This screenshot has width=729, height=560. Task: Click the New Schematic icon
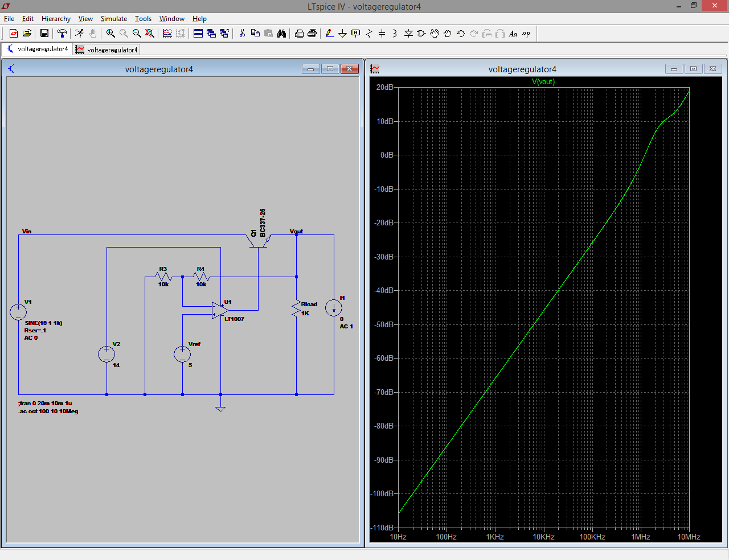click(14, 34)
